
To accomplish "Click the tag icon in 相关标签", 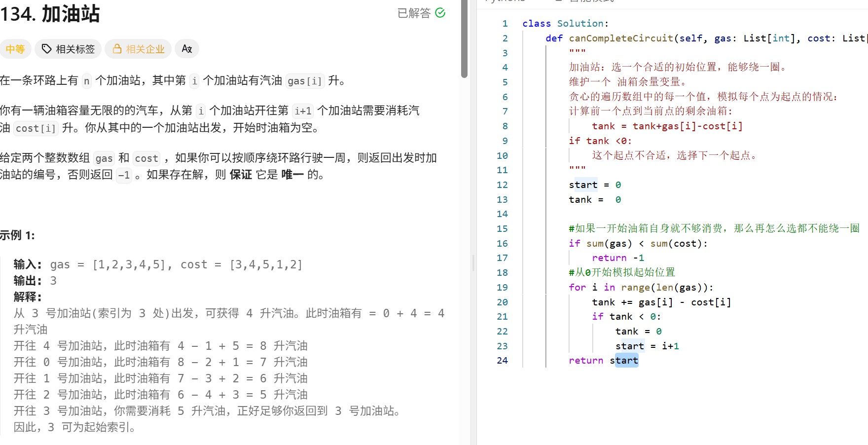I will pyautogui.click(x=46, y=49).
